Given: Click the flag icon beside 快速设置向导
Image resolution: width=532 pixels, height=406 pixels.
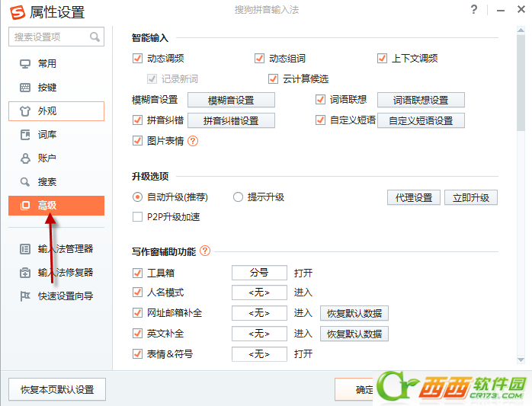Looking at the screenshot, I should (x=24, y=296).
